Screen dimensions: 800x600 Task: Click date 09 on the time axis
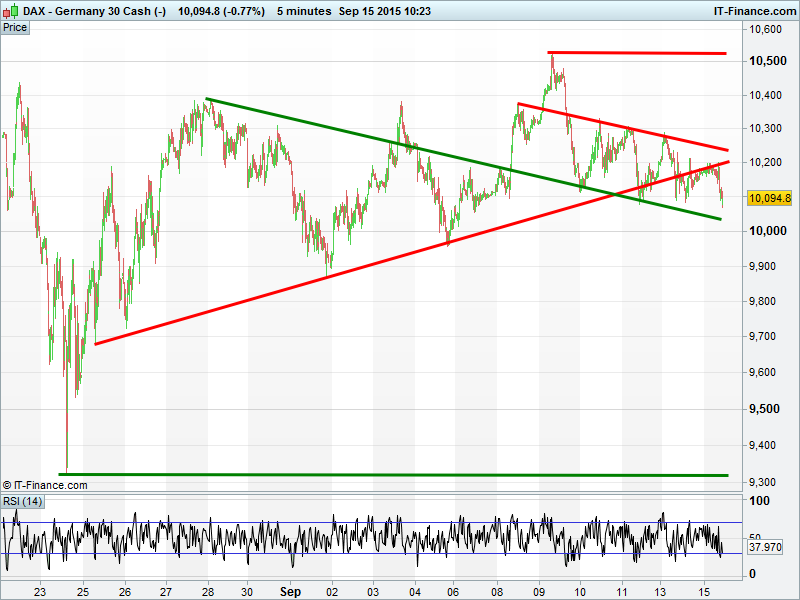pos(539,592)
